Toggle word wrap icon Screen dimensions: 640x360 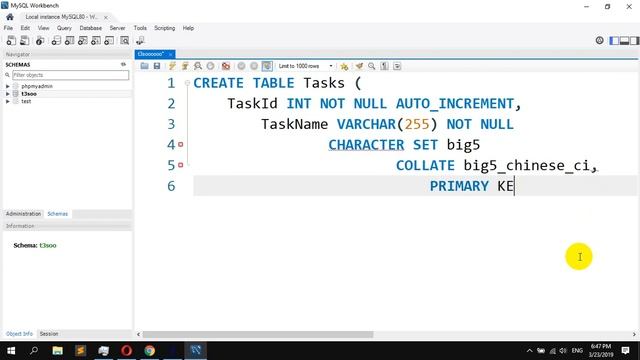click(x=397, y=66)
